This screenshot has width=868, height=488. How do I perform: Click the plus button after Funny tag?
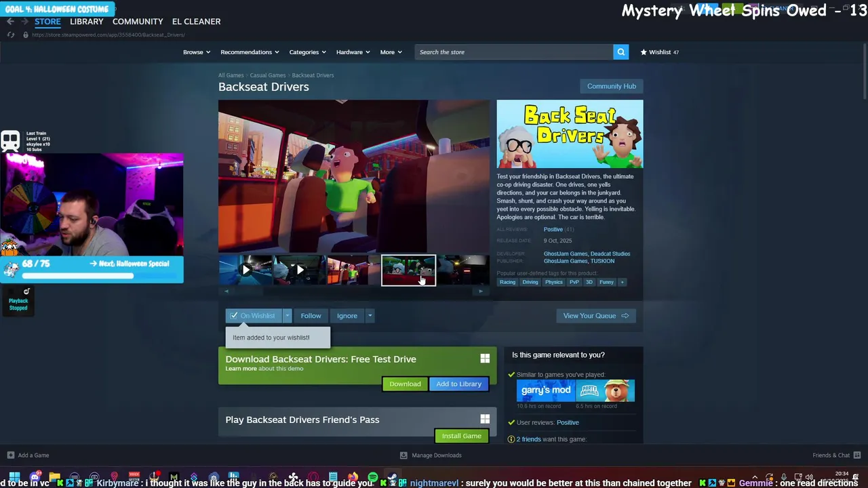coord(622,282)
